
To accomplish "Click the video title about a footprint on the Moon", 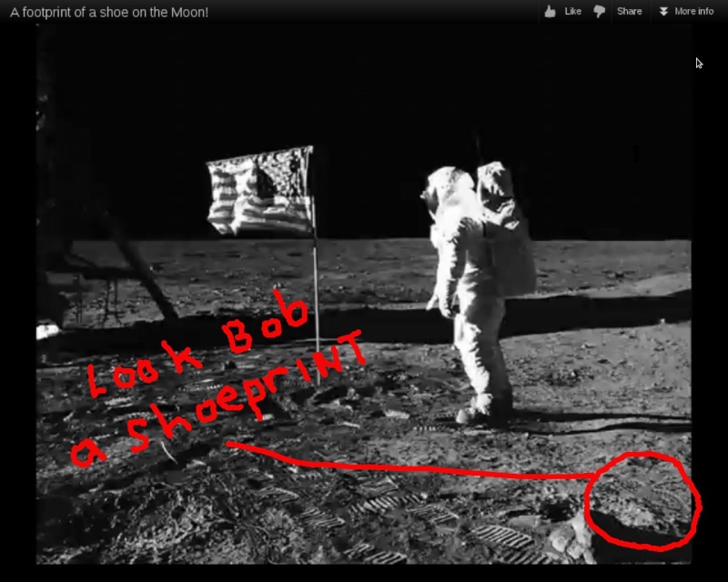I will [x=109, y=12].
